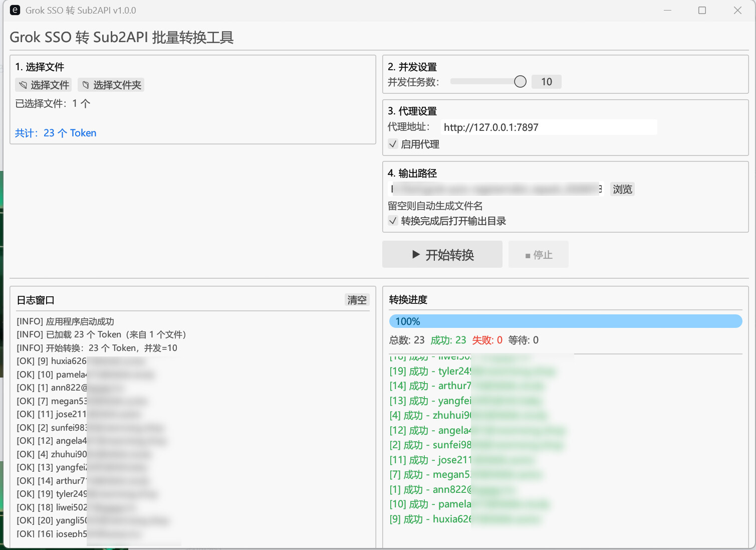Click the concurrency slider handle
Screen dimensions: 756x550
[521, 82]
